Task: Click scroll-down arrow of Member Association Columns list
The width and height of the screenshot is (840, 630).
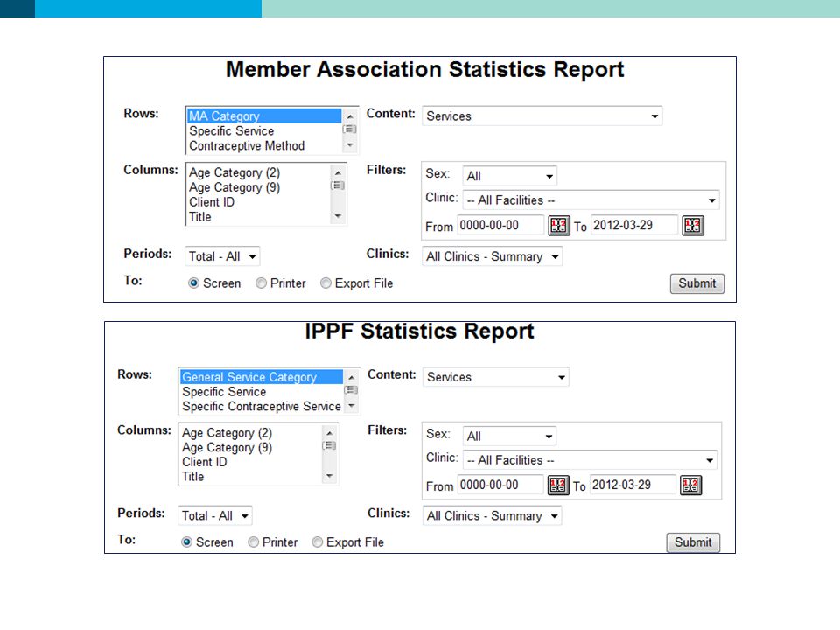Action: tap(338, 216)
